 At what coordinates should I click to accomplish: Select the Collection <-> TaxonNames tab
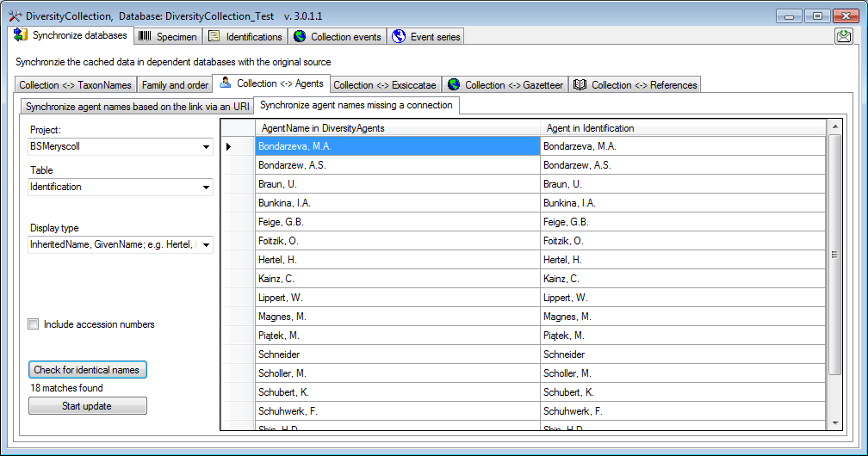tap(75, 84)
